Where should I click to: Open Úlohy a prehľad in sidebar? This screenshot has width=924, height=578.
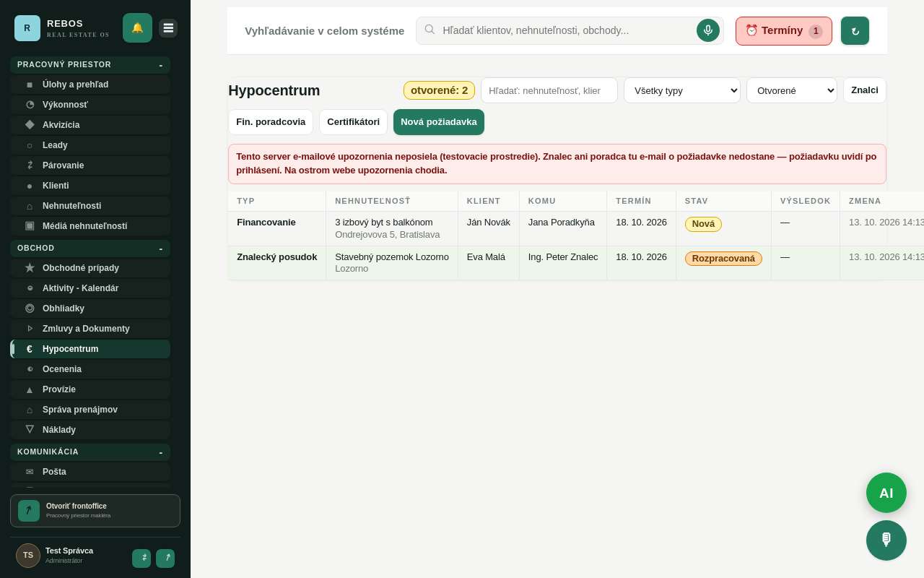tap(90, 85)
